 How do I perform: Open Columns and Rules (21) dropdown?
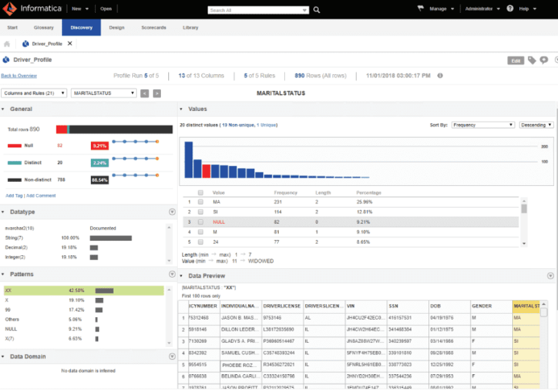34,93
